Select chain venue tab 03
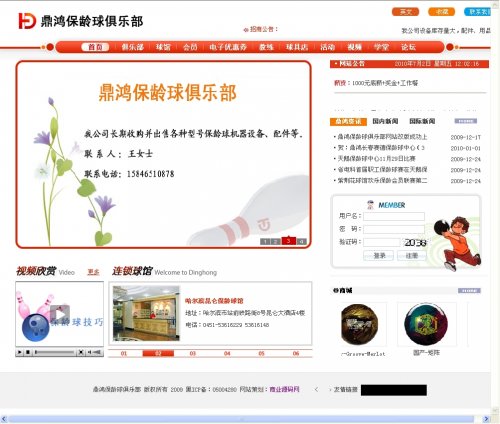 [x=193, y=353]
